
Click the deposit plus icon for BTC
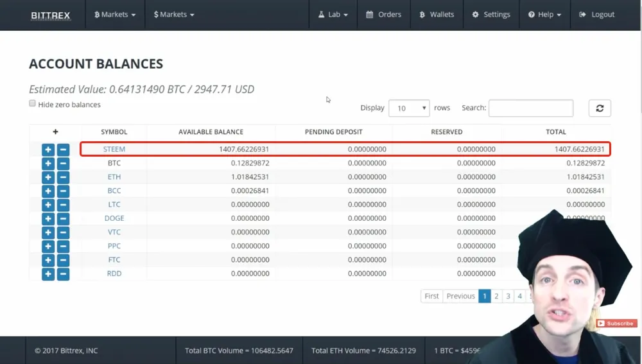pyautogui.click(x=48, y=163)
